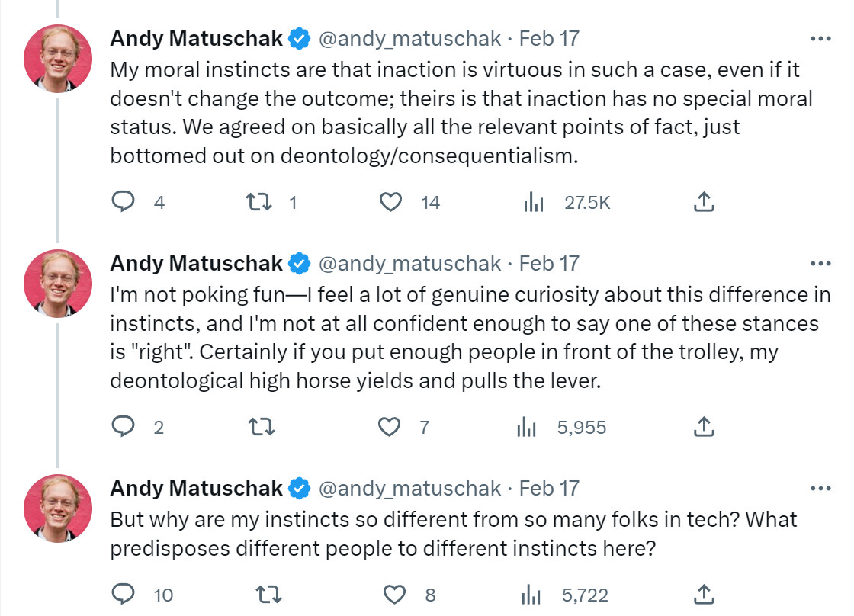Open Andy Matuschak's profile from first tweet name

point(197,38)
